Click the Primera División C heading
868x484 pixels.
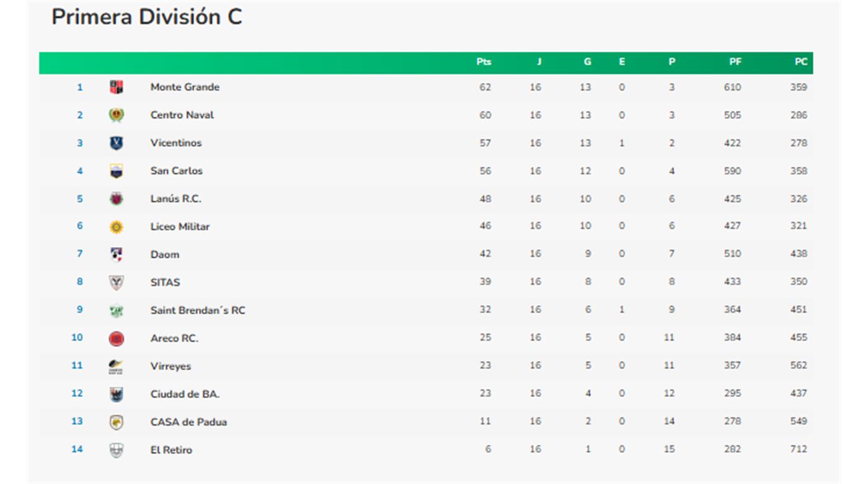[147, 17]
